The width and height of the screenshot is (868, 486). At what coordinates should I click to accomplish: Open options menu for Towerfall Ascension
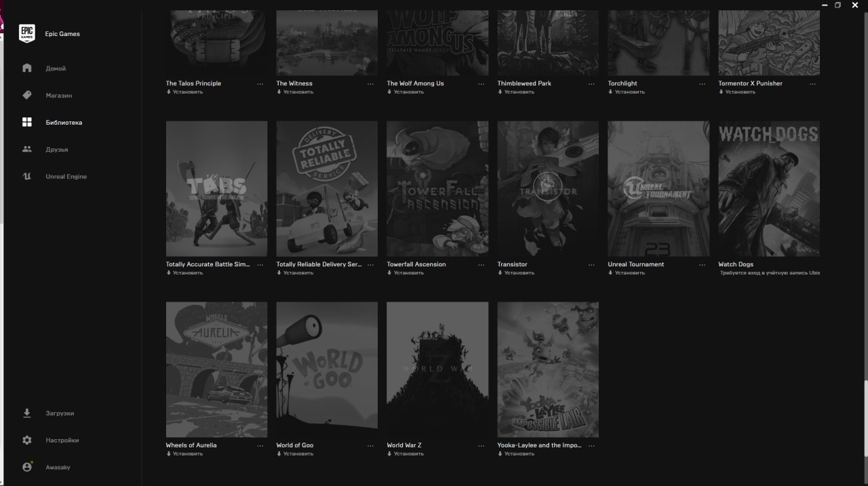(481, 265)
